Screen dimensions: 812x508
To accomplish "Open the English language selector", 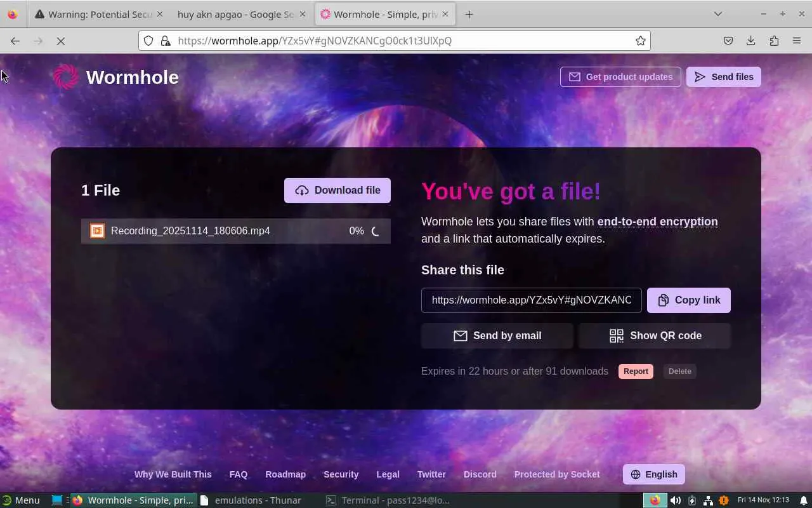I will click(x=654, y=474).
